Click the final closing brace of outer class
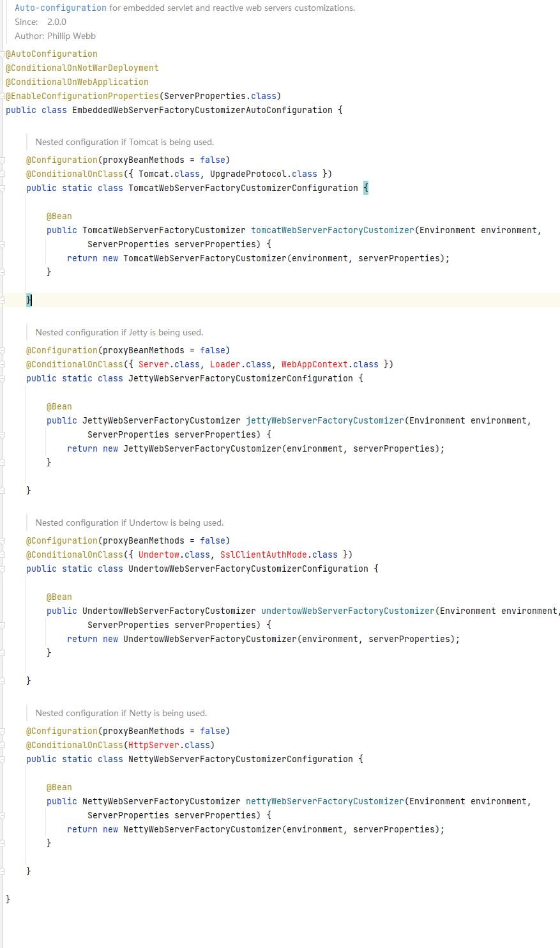The height and width of the screenshot is (948, 560). [x=8, y=899]
